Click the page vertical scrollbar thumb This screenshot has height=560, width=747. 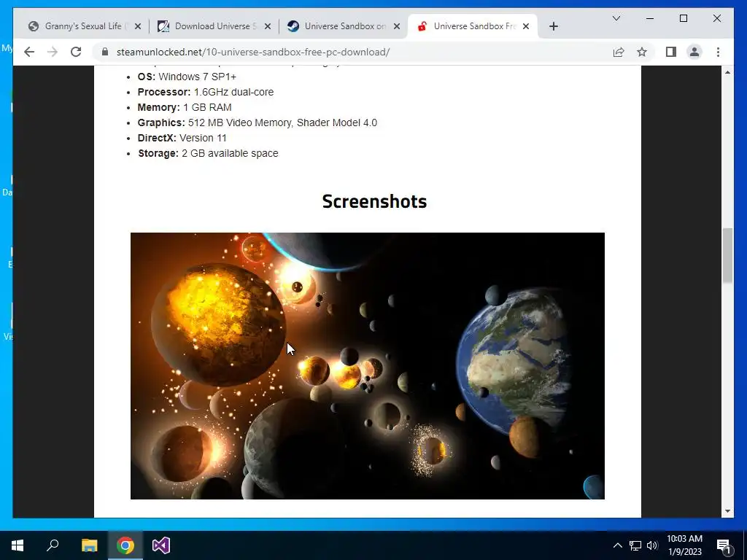pyautogui.click(x=727, y=256)
